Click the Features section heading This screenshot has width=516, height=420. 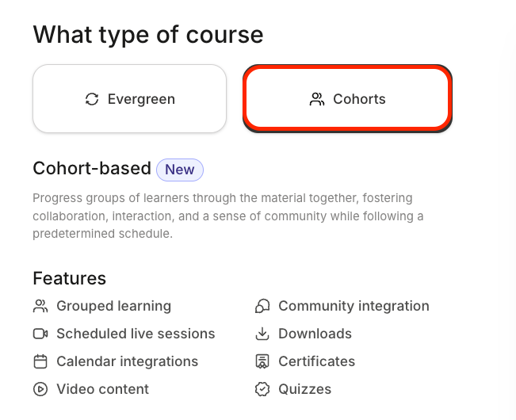(x=70, y=278)
